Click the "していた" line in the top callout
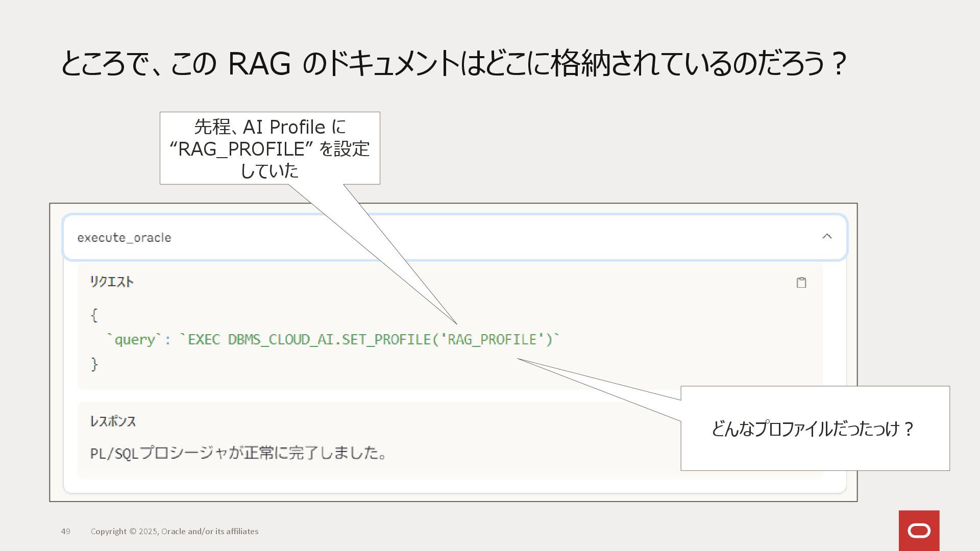The height and width of the screenshot is (551, 980). tap(269, 171)
